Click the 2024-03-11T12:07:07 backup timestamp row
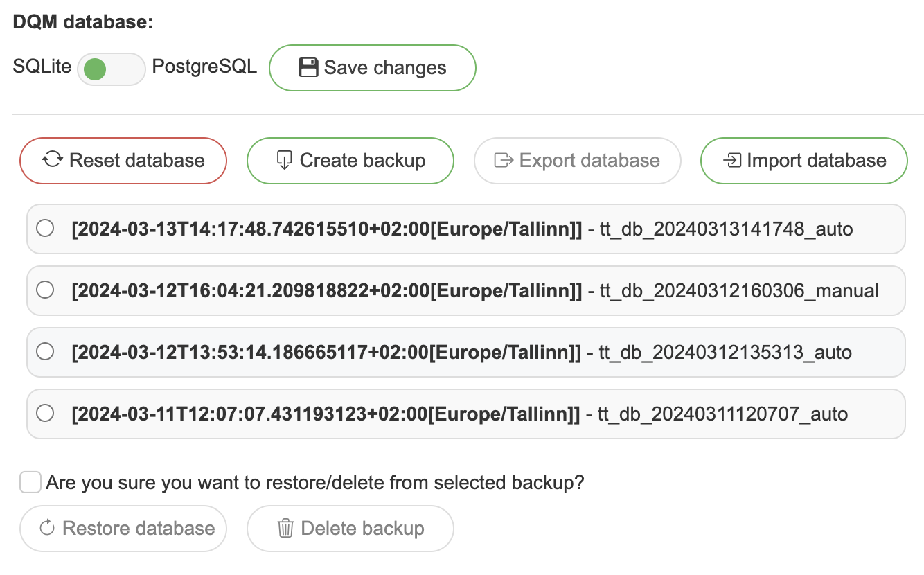Image resolution: width=924 pixels, height=575 pixels. pyautogui.click(x=326, y=414)
